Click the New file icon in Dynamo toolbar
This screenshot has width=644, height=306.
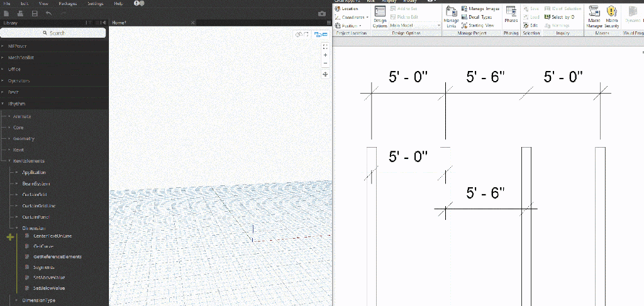tap(6, 13)
